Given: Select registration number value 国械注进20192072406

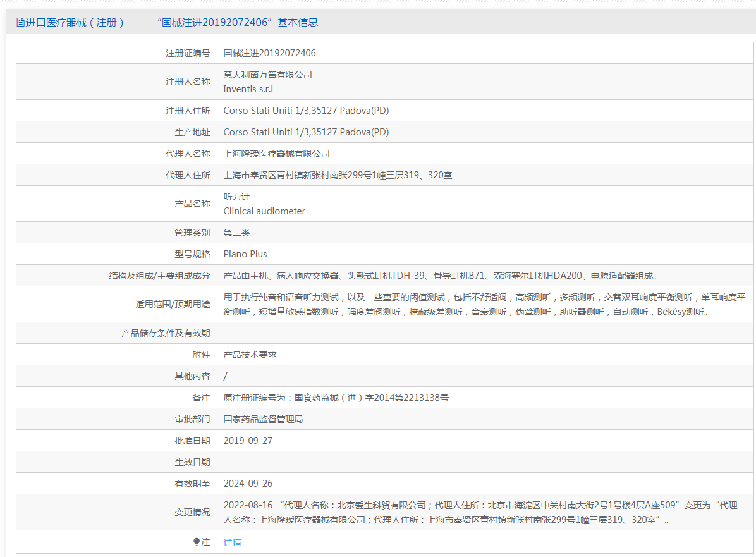Looking at the screenshot, I should pyautogui.click(x=269, y=53).
